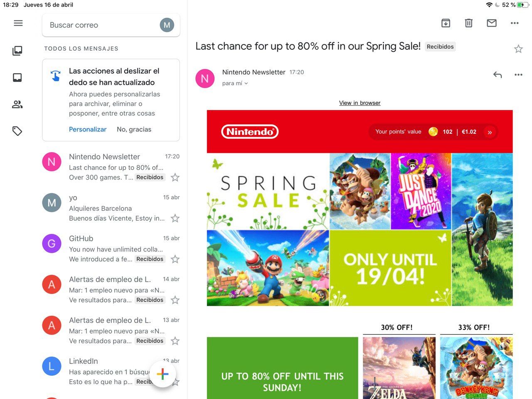Open the View in browser link
532x399 pixels.
pyautogui.click(x=360, y=103)
